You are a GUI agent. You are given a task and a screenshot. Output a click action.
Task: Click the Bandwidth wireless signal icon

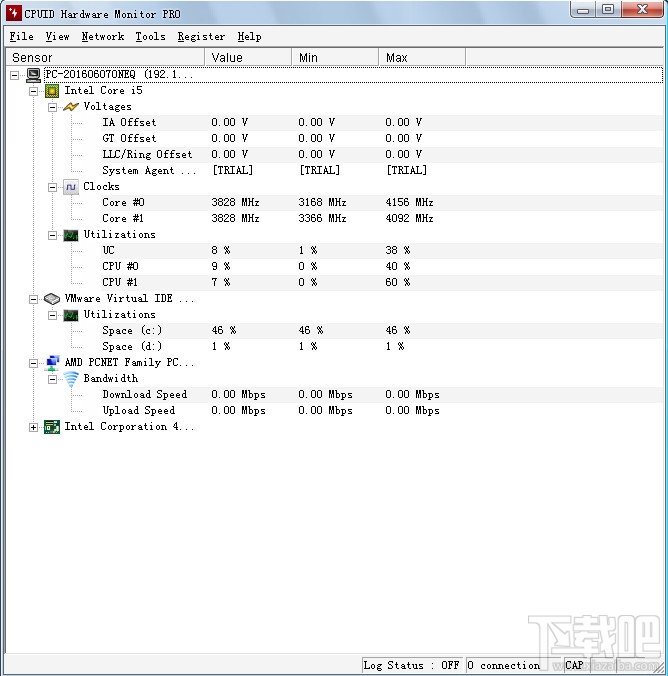click(x=71, y=379)
